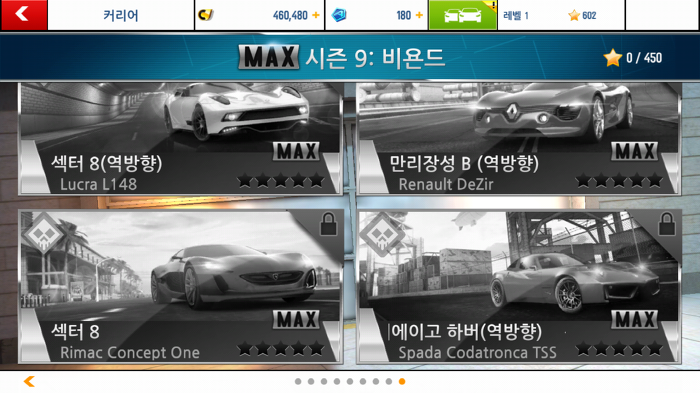Tap the 180 tokens amount

(x=404, y=16)
